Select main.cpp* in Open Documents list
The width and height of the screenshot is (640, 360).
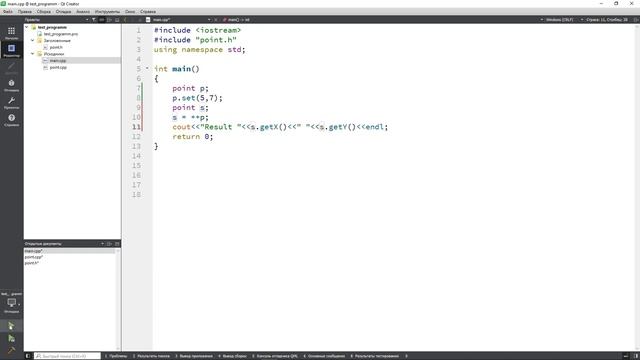[33, 251]
